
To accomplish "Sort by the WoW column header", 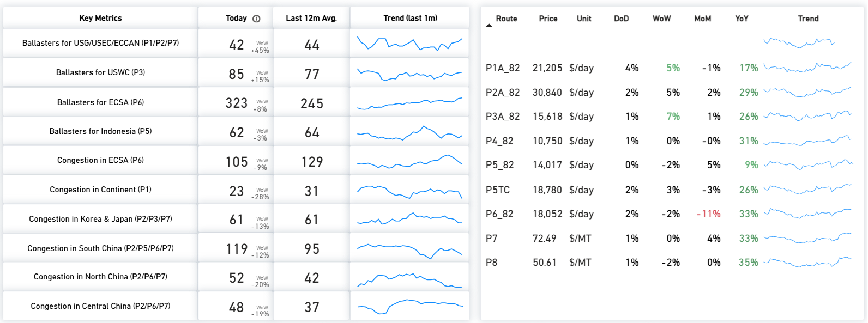I will [662, 19].
